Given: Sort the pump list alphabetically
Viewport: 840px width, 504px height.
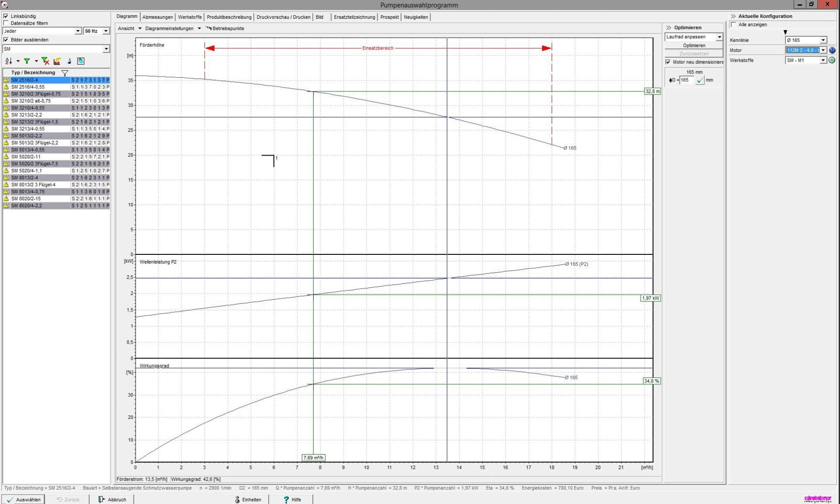Looking at the screenshot, I should [9, 61].
